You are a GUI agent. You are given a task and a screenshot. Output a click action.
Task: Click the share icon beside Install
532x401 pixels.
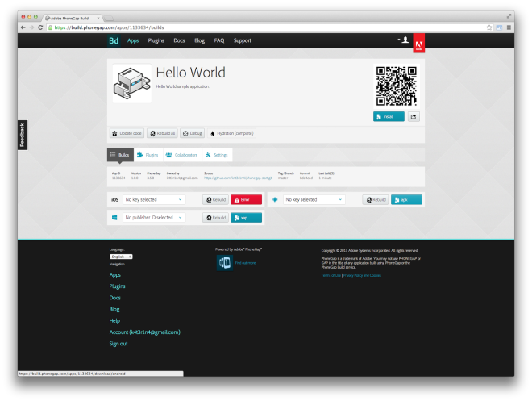pyautogui.click(x=414, y=117)
